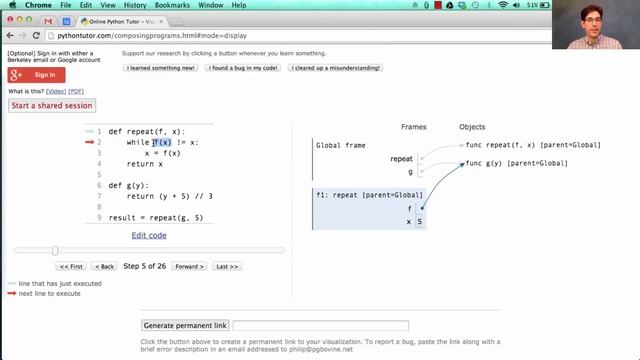
Task: Click 'func repeat(f, x) [parent=Global]' object
Action: 533,145
